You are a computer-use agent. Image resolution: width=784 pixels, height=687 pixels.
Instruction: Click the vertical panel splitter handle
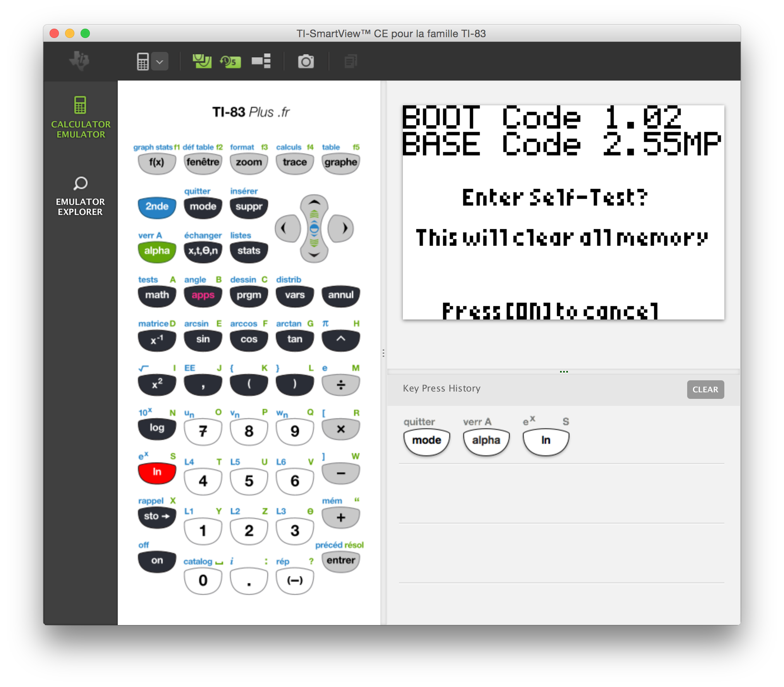383,353
